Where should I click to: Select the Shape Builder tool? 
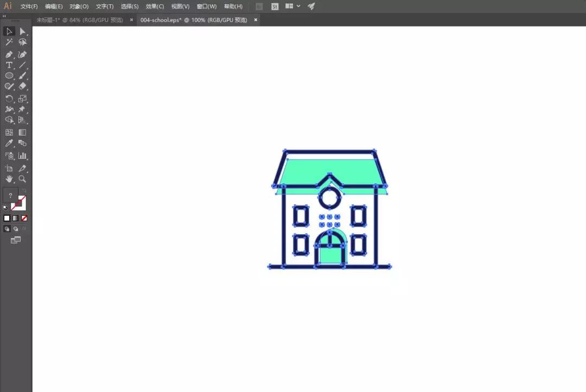click(9, 120)
